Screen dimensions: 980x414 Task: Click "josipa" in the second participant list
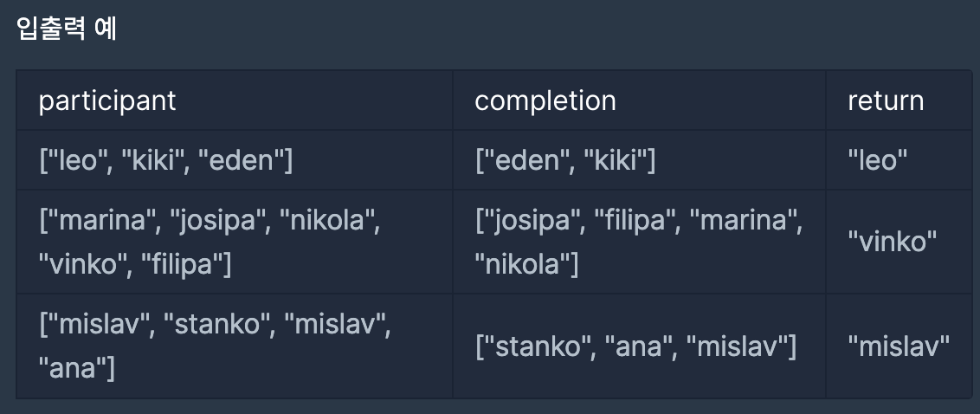pyautogui.click(x=218, y=221)
